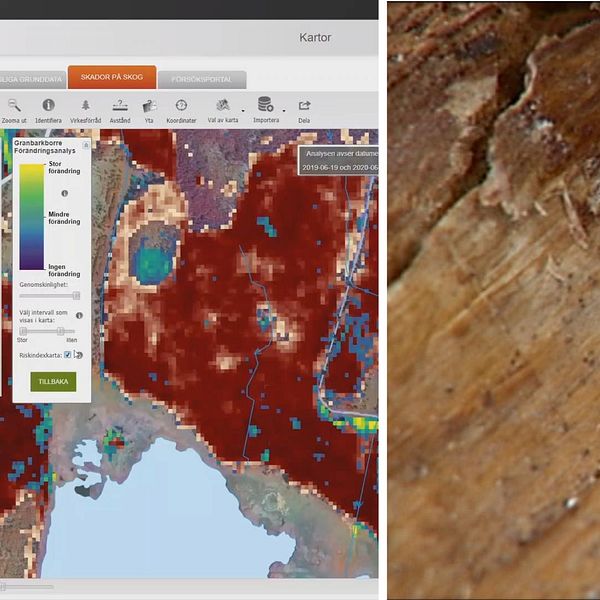
Task: Switch to the GRUNDDATA tab
Action: click(x=31, y=79)
